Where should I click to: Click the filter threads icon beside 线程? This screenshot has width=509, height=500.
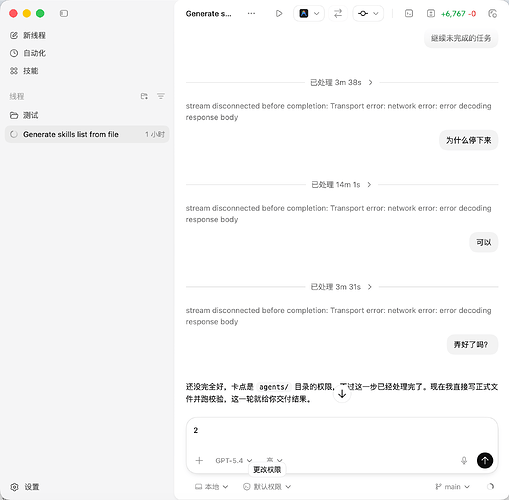161,96
